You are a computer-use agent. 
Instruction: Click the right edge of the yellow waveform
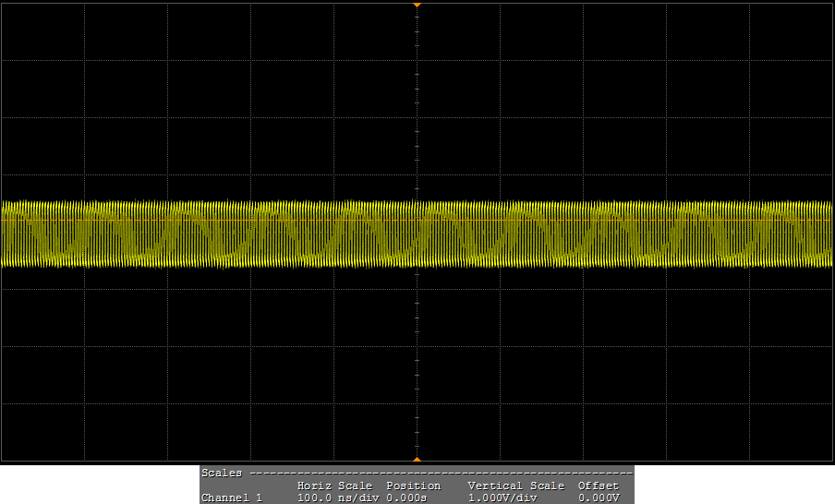pyautogui.click(x=829, y=235)
